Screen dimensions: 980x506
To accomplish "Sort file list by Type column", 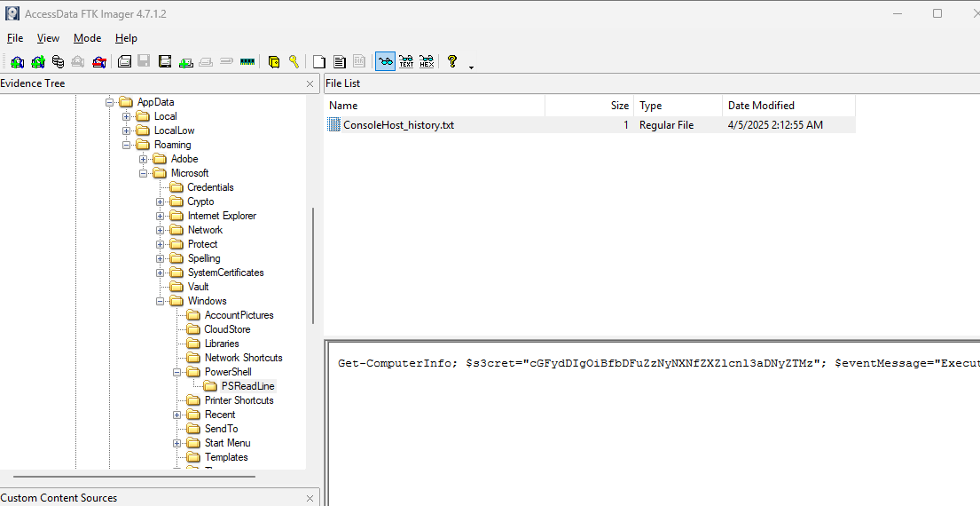I will (x=678, y=106).
